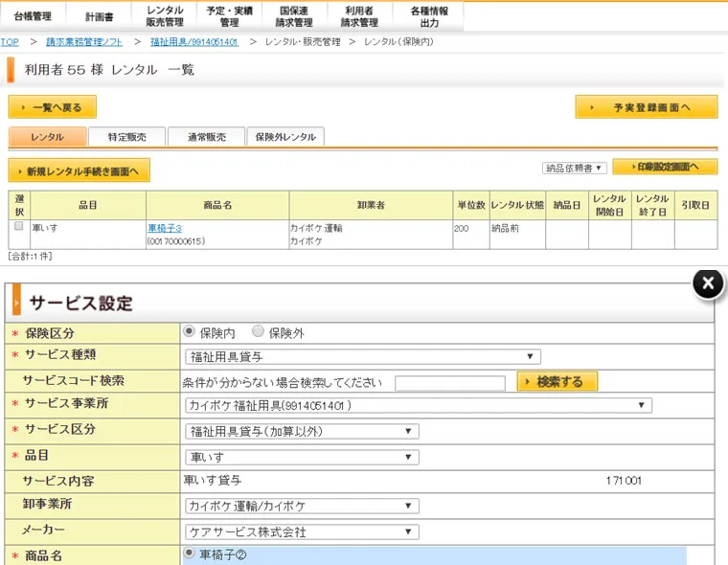Tick the selection checkbox for 車いす row
The width and height of the screenshot is (728, 565).
click(x=18, y=227)
